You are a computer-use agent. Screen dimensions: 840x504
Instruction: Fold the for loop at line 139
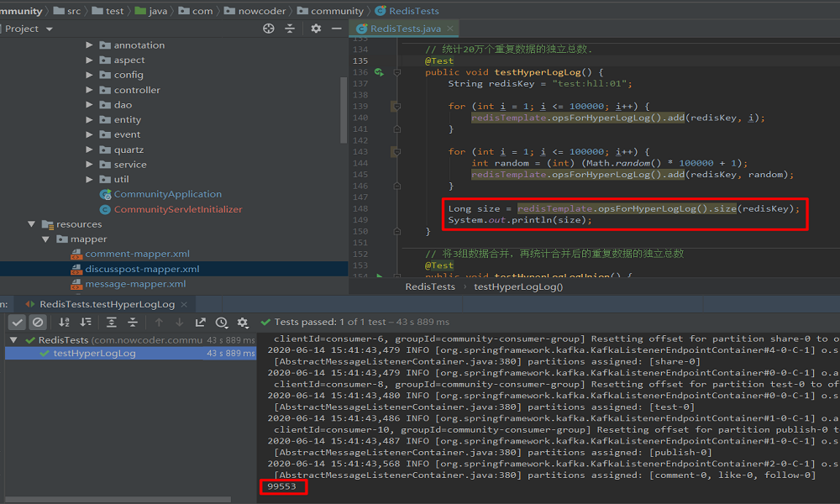click(397, 106)
